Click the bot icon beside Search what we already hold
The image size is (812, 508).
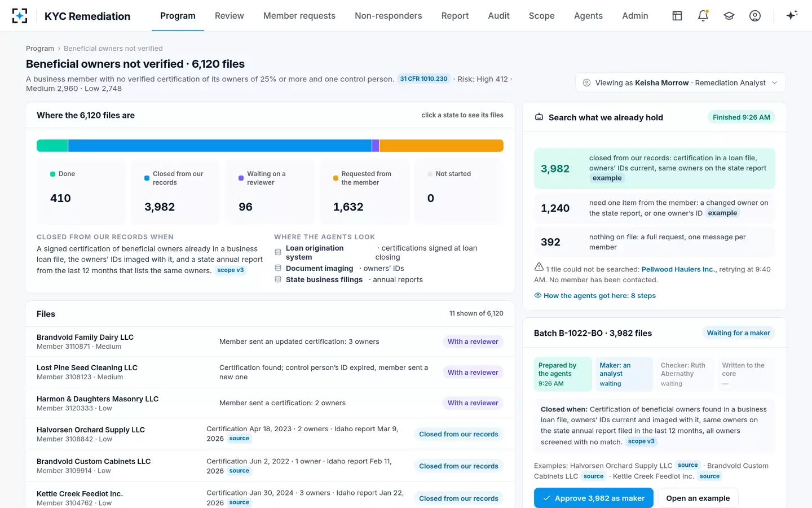click(539, 117)
